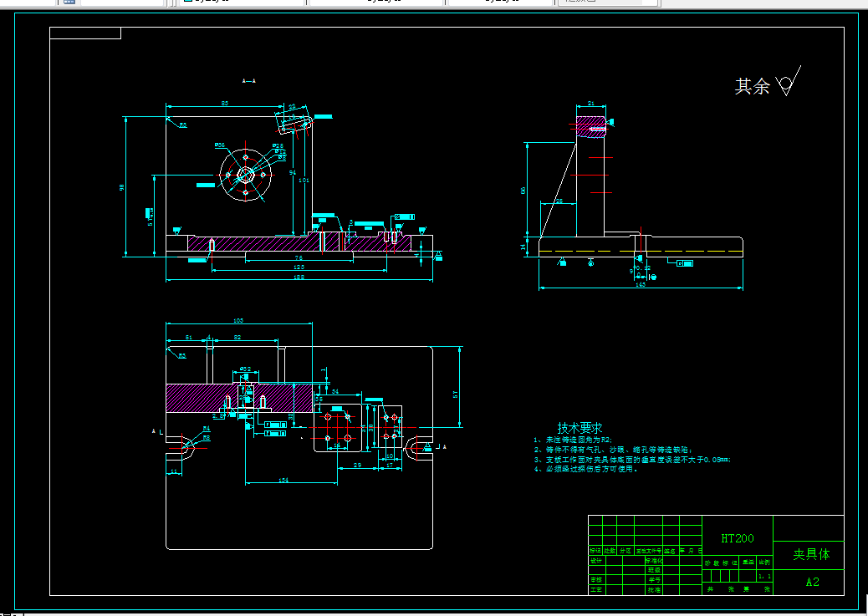
Task: Click the center of the flange bolt circle
Action: pyautogui.click(x=246, y=176)
